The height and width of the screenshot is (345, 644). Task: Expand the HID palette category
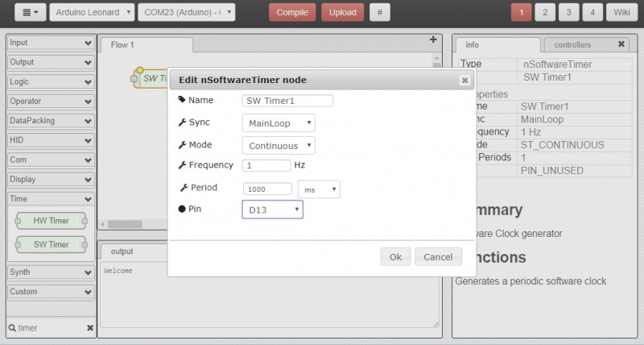click(x=51, y=140)
